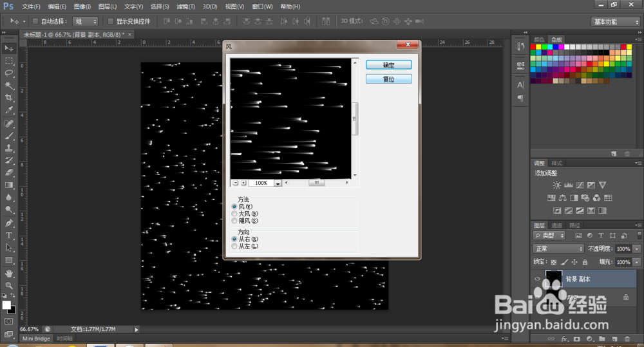The image size is (644, 347).
Task: Select the Crop tool
Action: pos(8,98)
